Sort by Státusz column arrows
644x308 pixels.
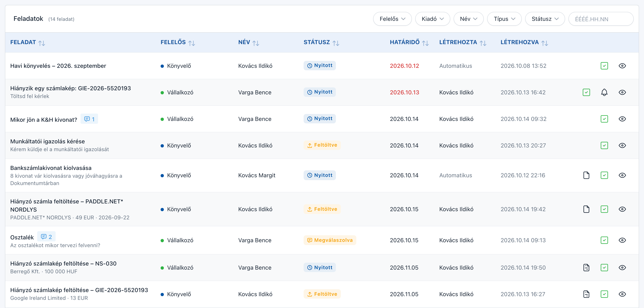coord(336,43)
